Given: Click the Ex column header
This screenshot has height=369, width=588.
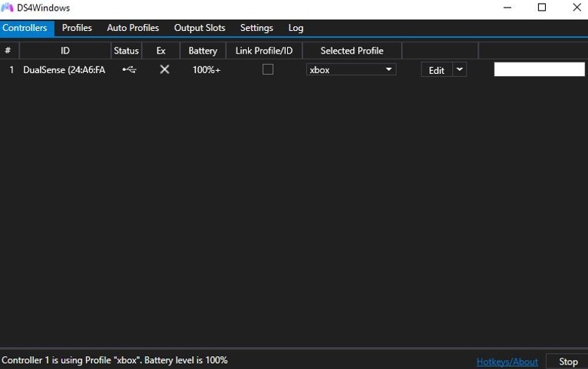Looking at the screenshot, I should click(x=161, y=51).
